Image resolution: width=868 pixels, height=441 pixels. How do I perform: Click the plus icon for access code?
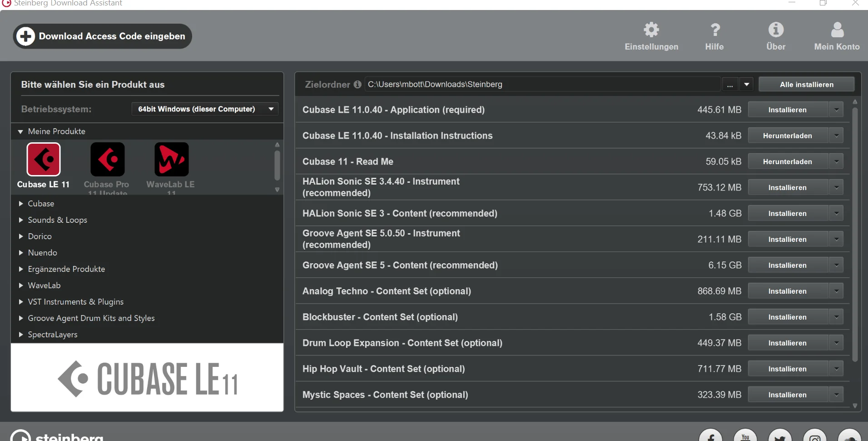26,36
